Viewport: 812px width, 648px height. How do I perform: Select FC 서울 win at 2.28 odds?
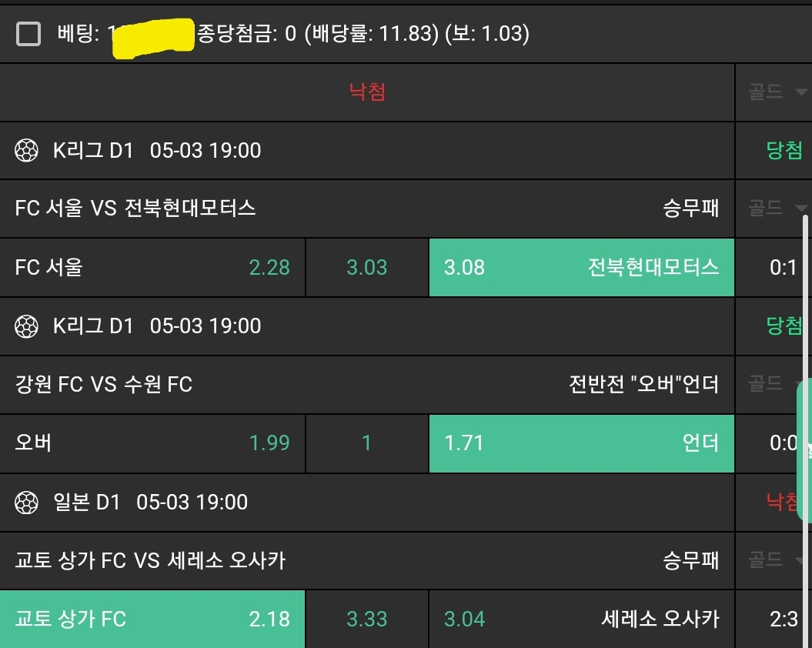click(152, 267)
